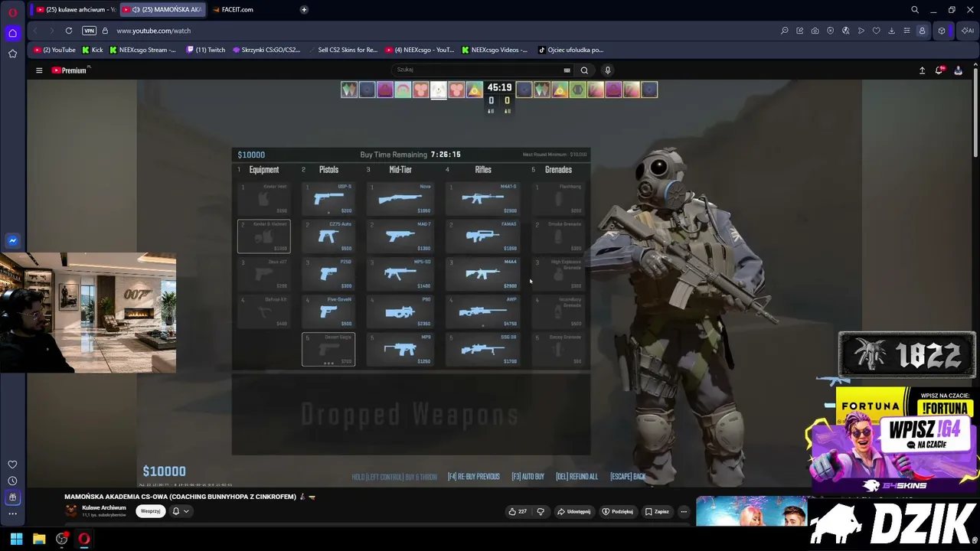Save video with Zapisz button
The width and height of the screenshot is (980, 551).
click(657, 511)
